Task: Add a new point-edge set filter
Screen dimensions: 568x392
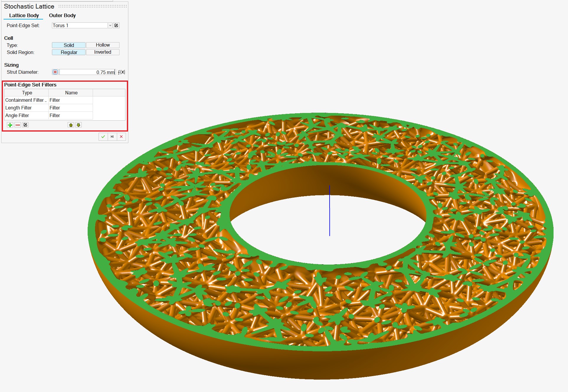Action: [x=10, y=125]
